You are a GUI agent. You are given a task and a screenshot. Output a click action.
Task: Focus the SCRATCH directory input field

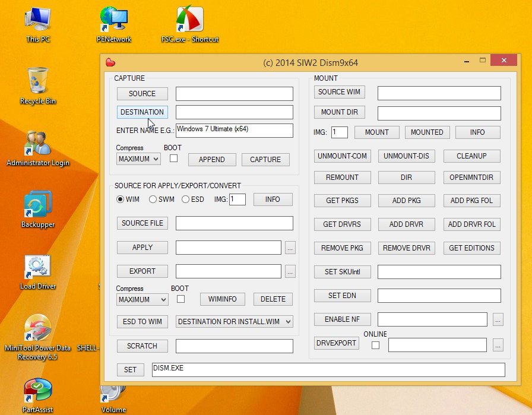coord(235,346)
